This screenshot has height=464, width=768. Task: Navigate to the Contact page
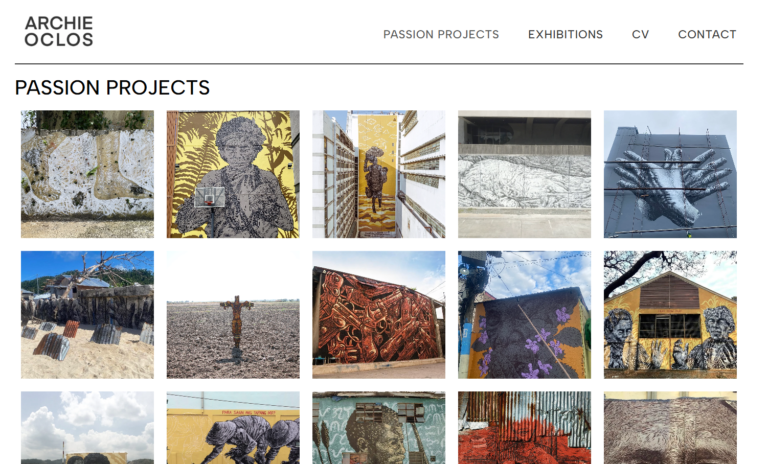pyautogui.click(x=707, y=34)
